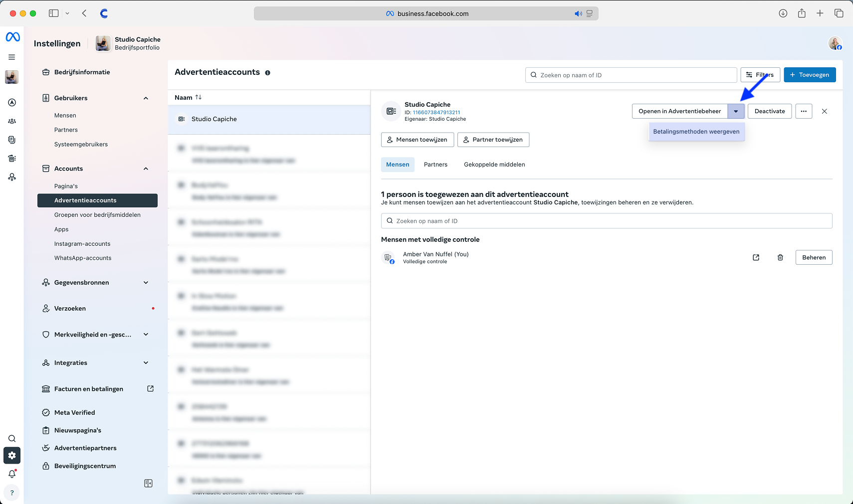Close the Studio Capiche details panel
Screen dimensions: 853x504
(825, 111)
